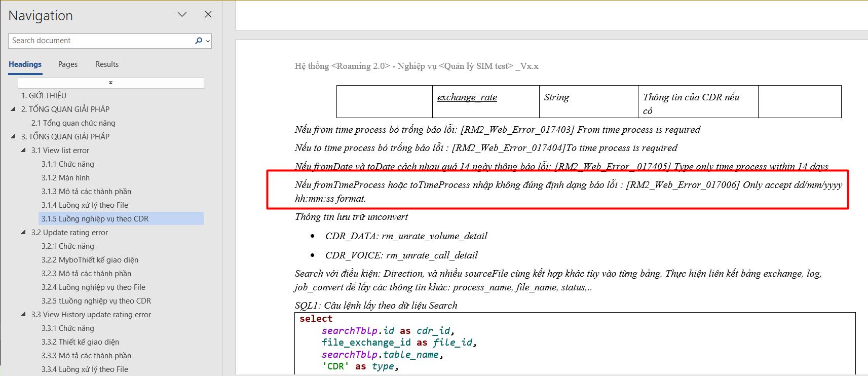Screen dimensions: 868x376
Task: Open search options dropdown arrow
Action: click(208, 41)
